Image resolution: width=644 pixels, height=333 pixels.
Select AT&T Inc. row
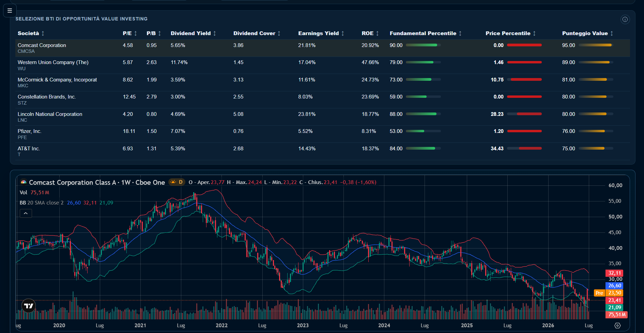tap(323, 151)
